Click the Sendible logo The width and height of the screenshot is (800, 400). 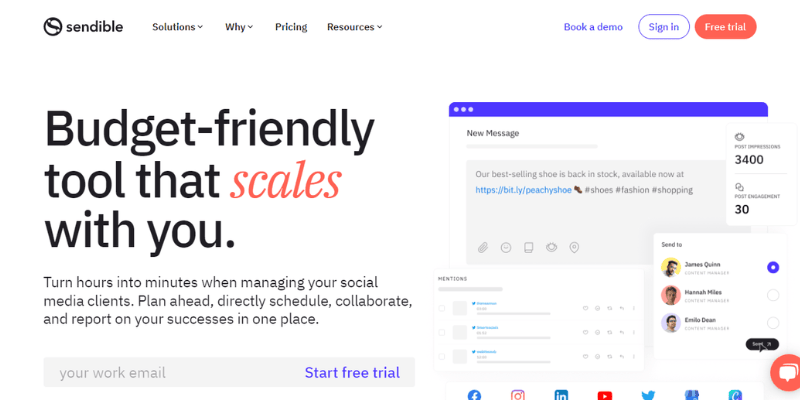pos(83,27)
